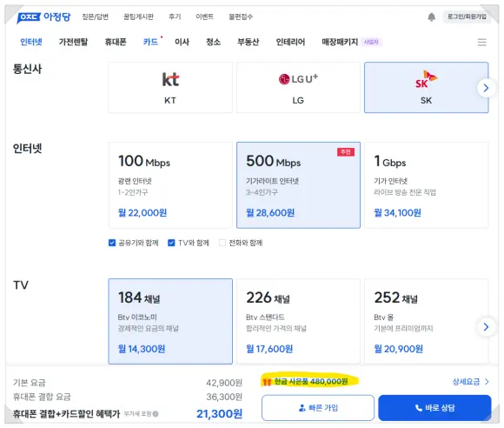Click the gift icon by 현금 사은품
Screen dimensions: 504x428
pyautogui.click(x=267, y=382)
